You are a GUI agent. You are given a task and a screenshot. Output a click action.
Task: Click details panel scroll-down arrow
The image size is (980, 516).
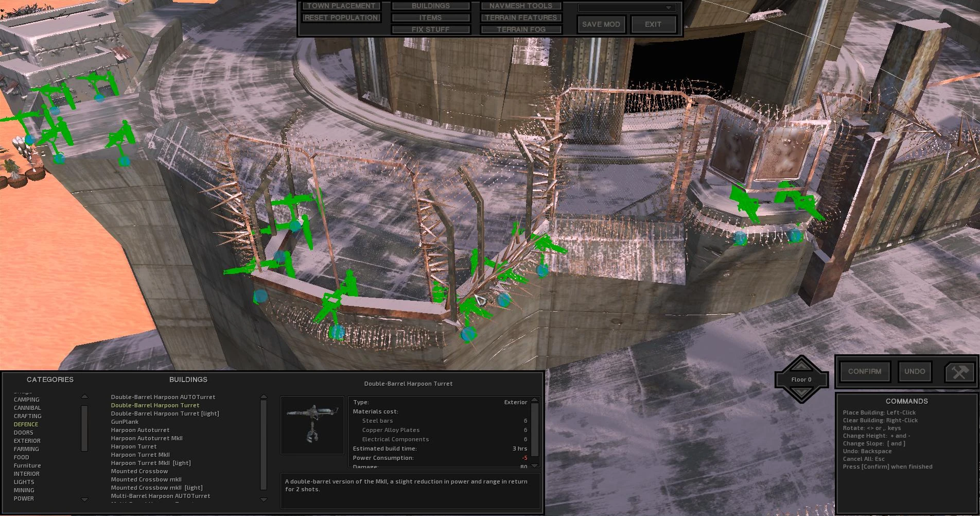tap(535, 466)
